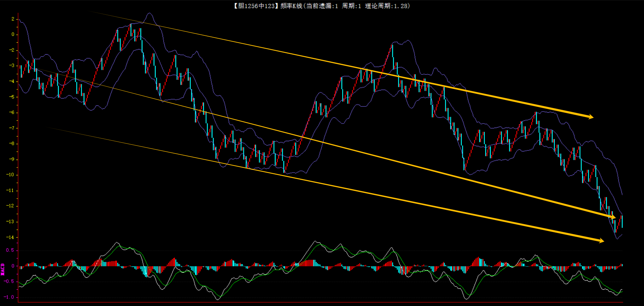Select the "-7" axis value

pos(12,128)
